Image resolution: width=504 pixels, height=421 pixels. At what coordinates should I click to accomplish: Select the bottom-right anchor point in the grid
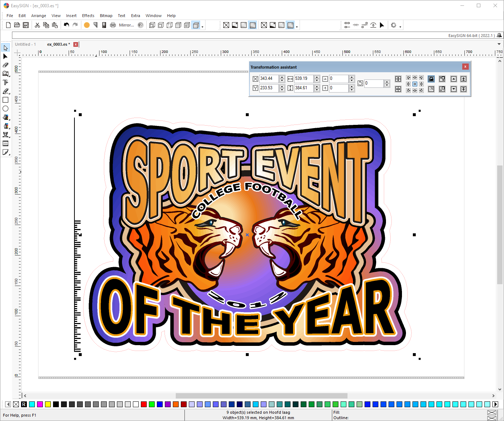point(421,90)
